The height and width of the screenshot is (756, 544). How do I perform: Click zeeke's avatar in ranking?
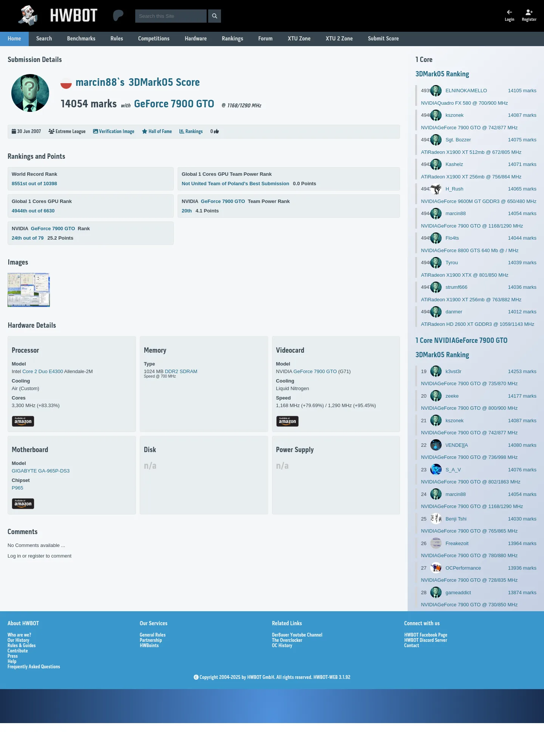(x=436, y=396)
